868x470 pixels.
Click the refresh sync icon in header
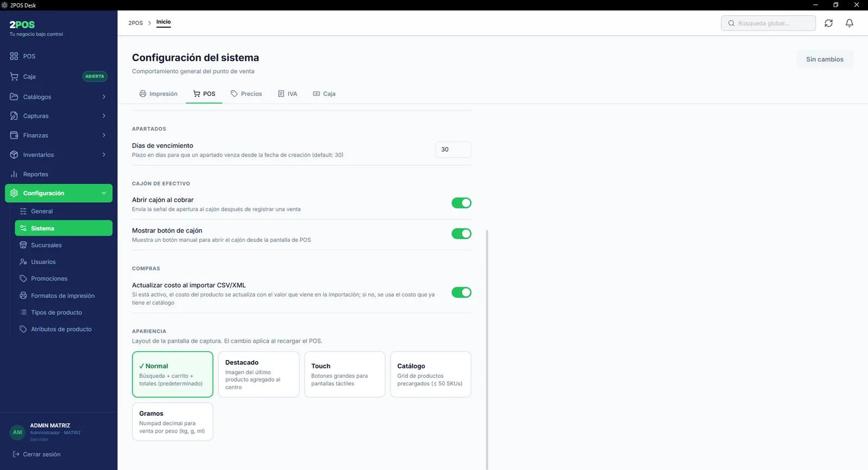828,23
